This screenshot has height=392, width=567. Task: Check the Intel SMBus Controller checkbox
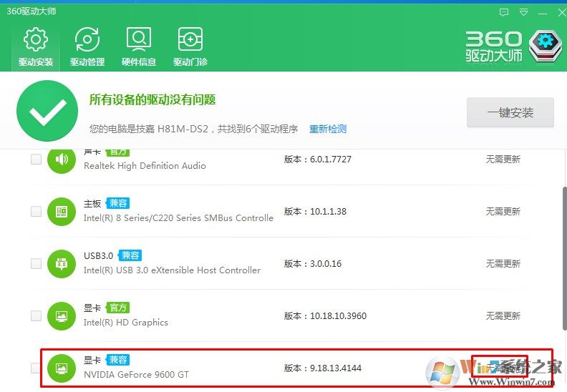(37, 211)
